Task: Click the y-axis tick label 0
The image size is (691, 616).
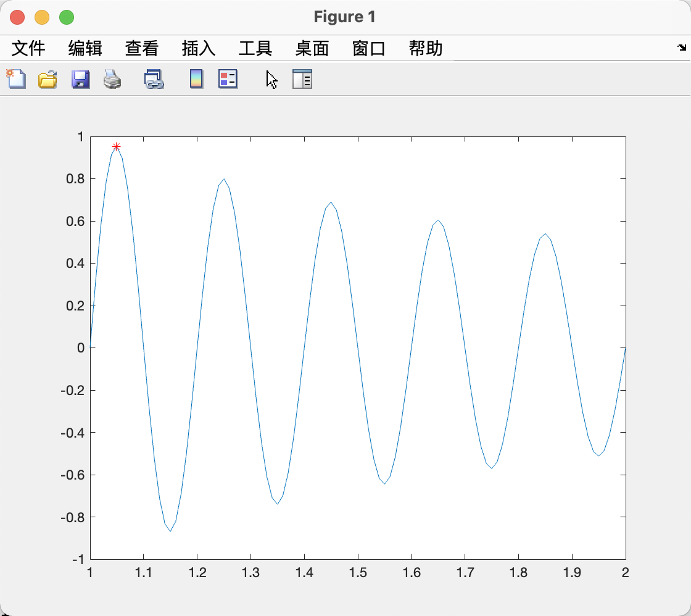Action: [81, 348]
